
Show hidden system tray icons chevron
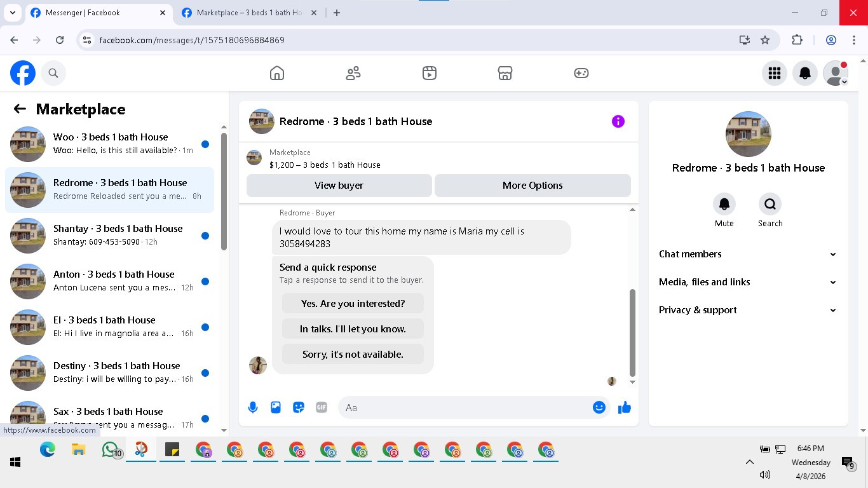pos(749,462)
